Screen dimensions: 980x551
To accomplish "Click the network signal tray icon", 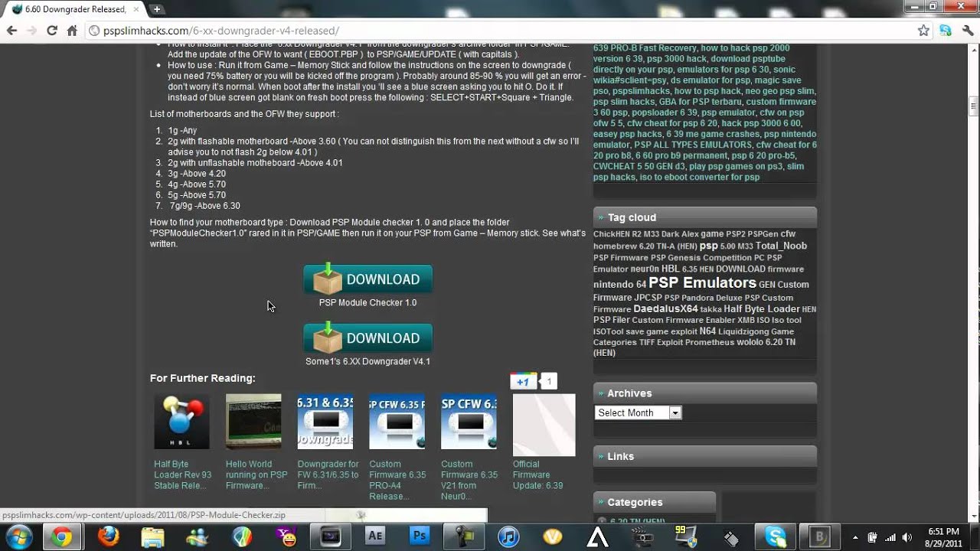I will click(x=890, y=537).
